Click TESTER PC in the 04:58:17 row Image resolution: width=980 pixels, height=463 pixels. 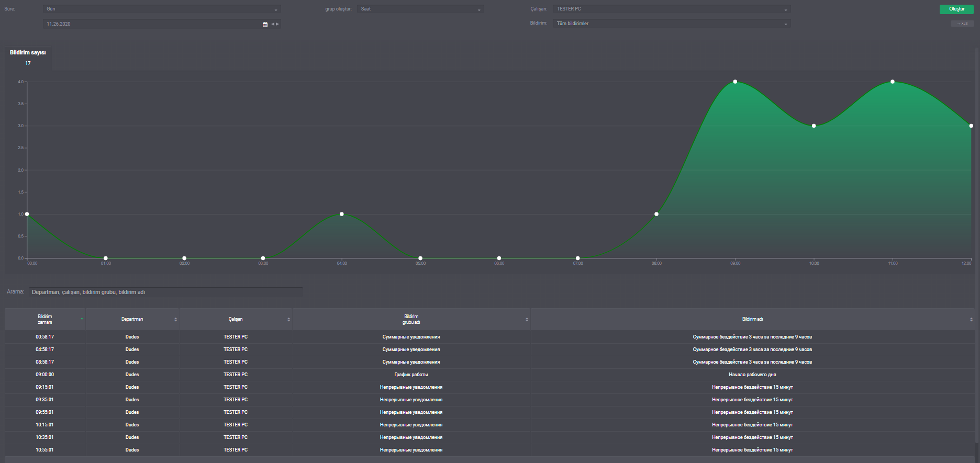(236, 349)
